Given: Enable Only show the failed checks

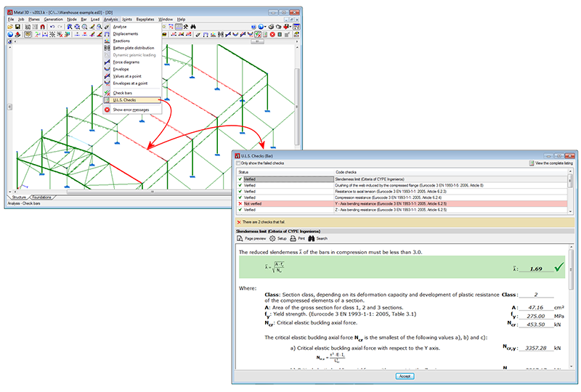Looking at the screenshot, I should tap(238, 163).
